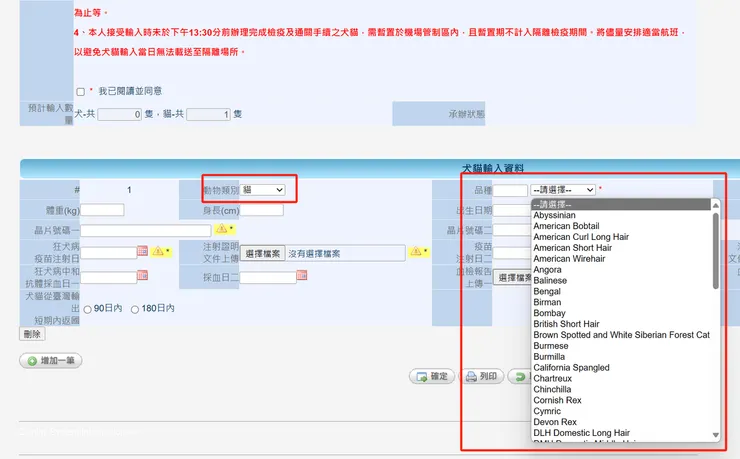Screen dimensions: 740x459
Task: Choose Brown Spotted and White Siberian Forest Cat
Action: click(x=621, y=334)
